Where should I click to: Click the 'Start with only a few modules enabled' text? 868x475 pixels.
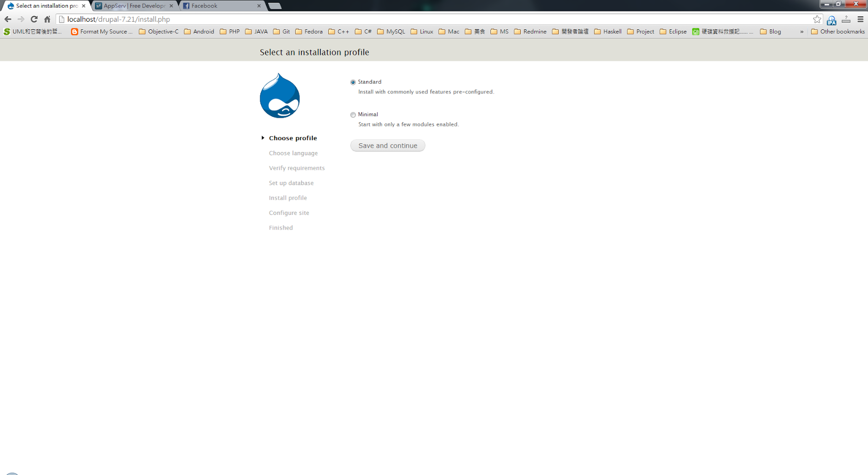[x=409, y=124]
